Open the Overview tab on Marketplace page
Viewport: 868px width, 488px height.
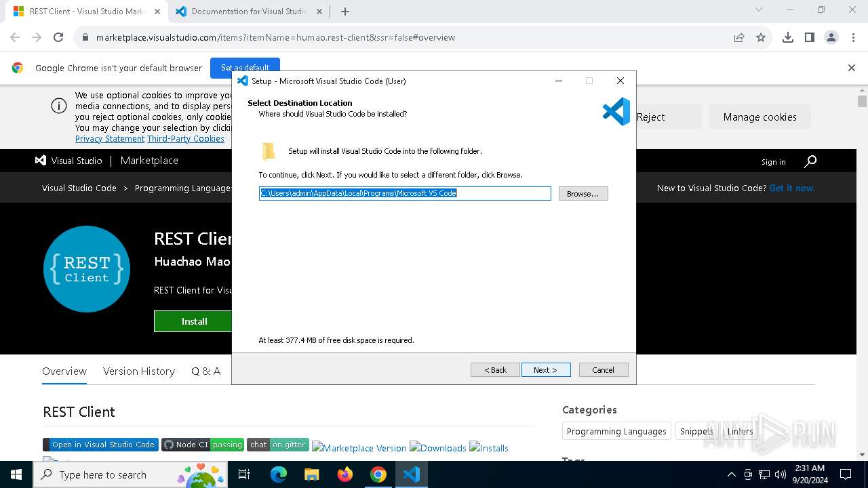click(x=64, y=371)
